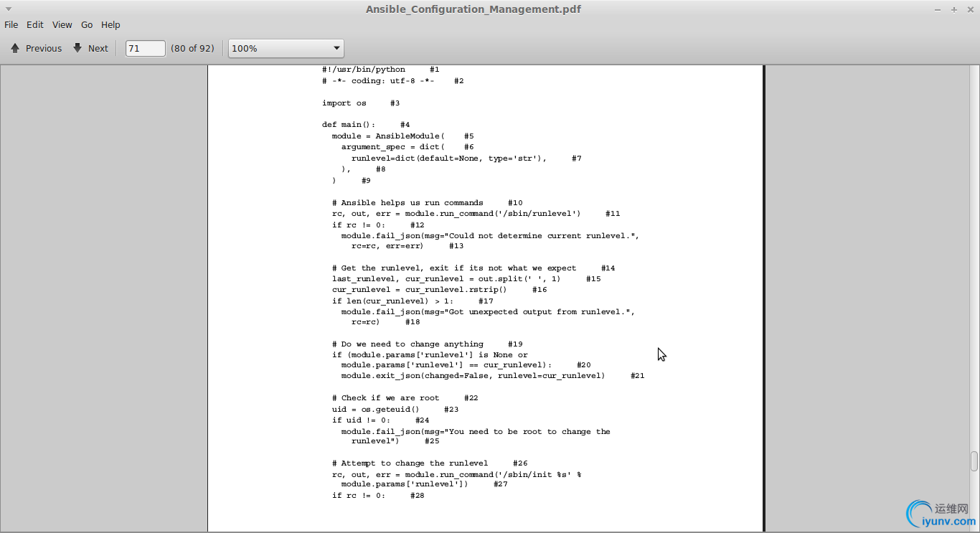Click the "coding: utf-8" comment line

pyautogui.click(x=393, y=81)
